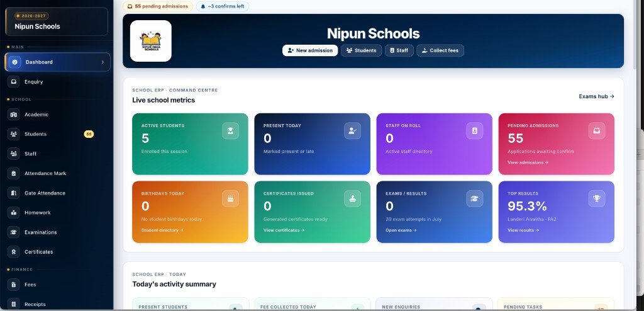
Task: Click 'Applications awaiting confirm' text
Action: (x=540, y=151)
